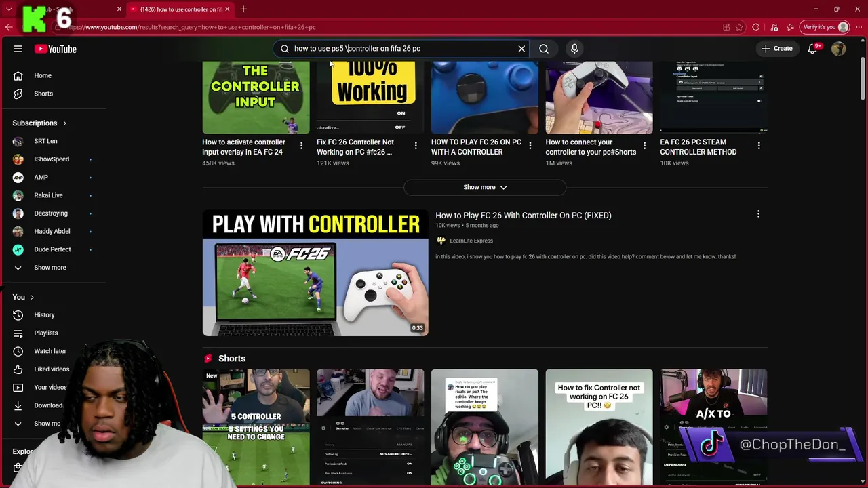
Task: Open the Dude Perfect subscription
Action: [x=53, y=249]
